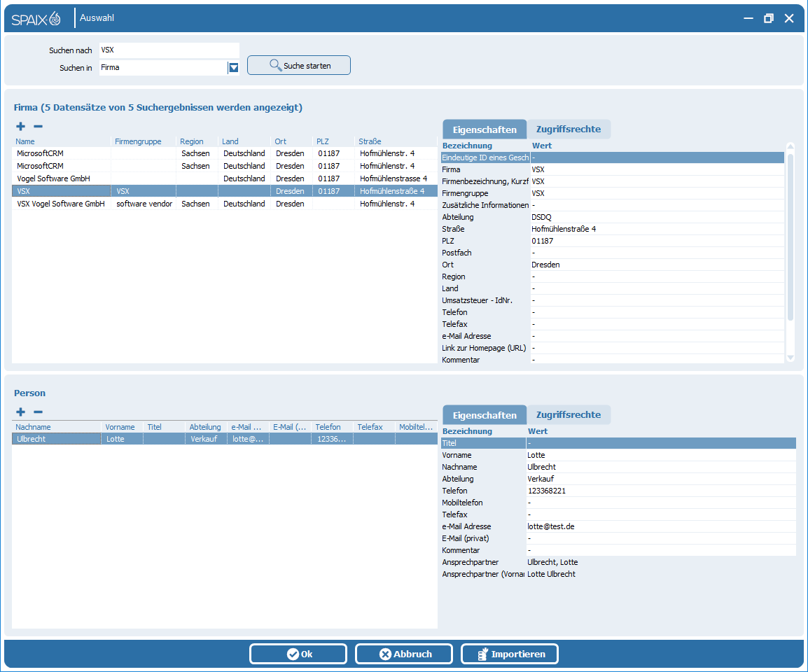Screen dimensions: 808x672
Task: Remove Person with minus icon
Action: point(38,412)
